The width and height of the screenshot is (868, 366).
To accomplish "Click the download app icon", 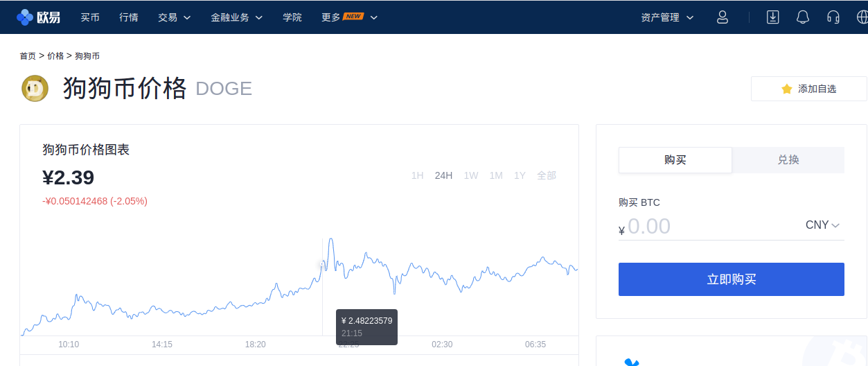I will [x=773, y=17].
